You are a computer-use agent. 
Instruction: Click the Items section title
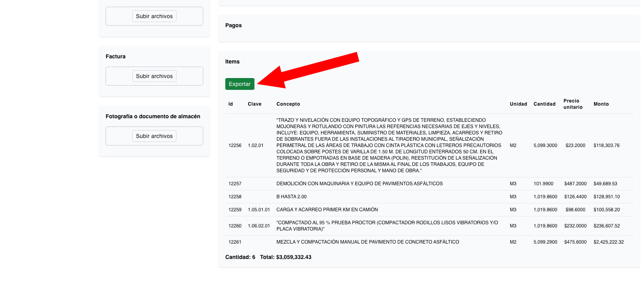tap(232, 61)
